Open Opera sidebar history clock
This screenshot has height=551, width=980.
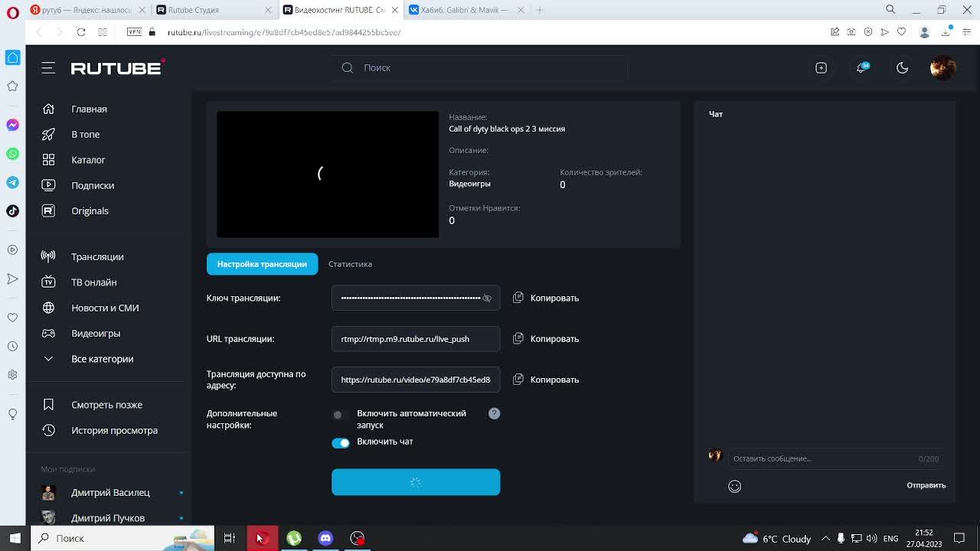(12, 347)
